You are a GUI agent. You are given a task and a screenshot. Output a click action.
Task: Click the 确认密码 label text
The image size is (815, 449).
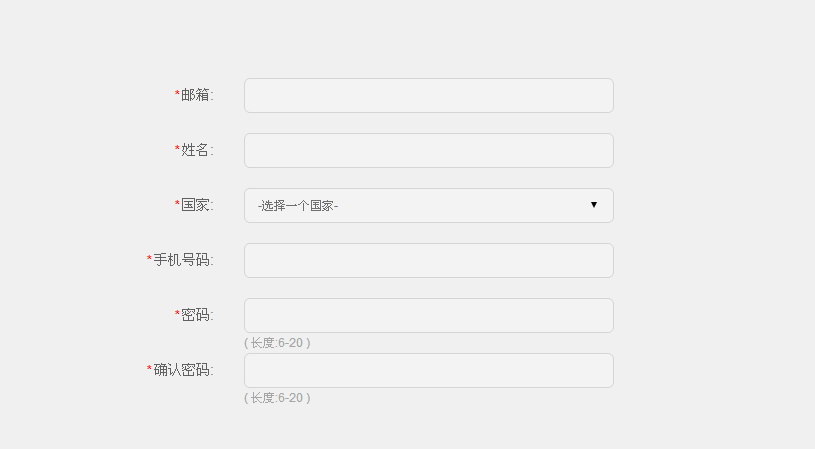[183, 370]
